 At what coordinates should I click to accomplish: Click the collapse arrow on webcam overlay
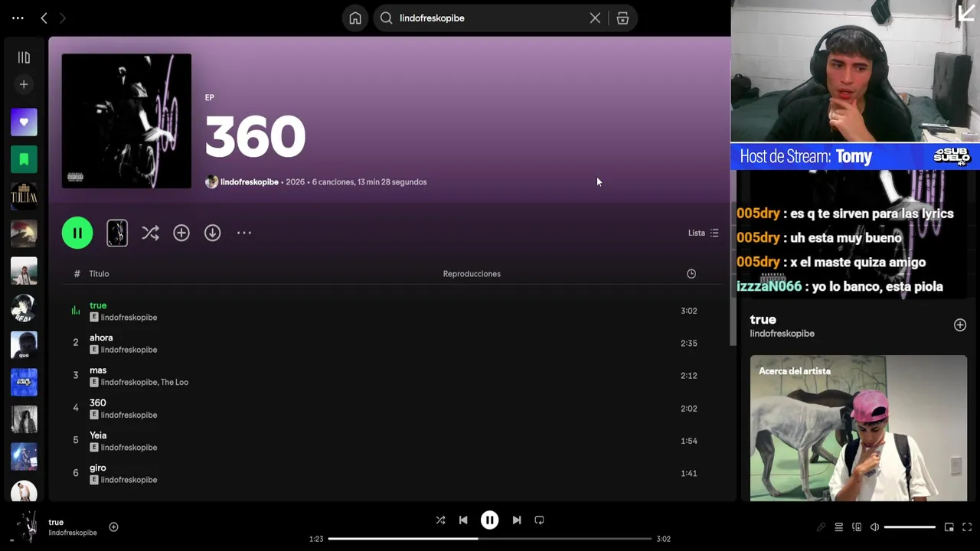click(965, 14)
